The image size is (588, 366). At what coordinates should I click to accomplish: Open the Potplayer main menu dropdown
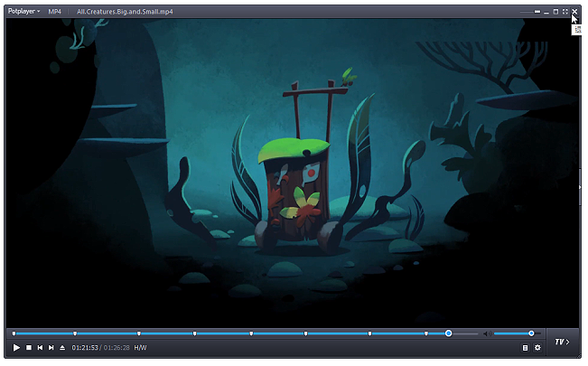pyautogui.click(x=24, y=11)
